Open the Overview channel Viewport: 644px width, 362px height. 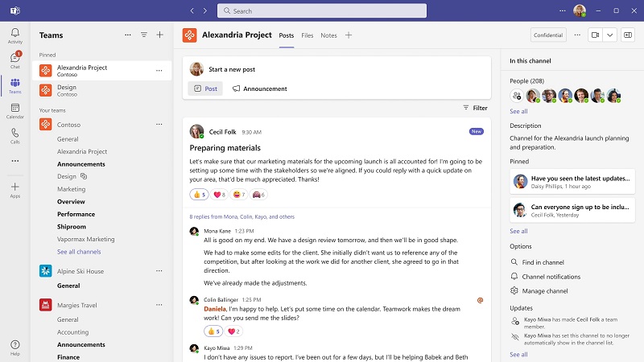pos(71,202)
